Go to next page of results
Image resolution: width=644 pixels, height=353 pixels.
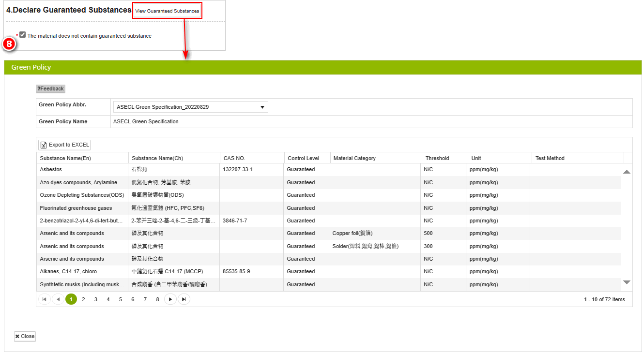tap(170, 299)
